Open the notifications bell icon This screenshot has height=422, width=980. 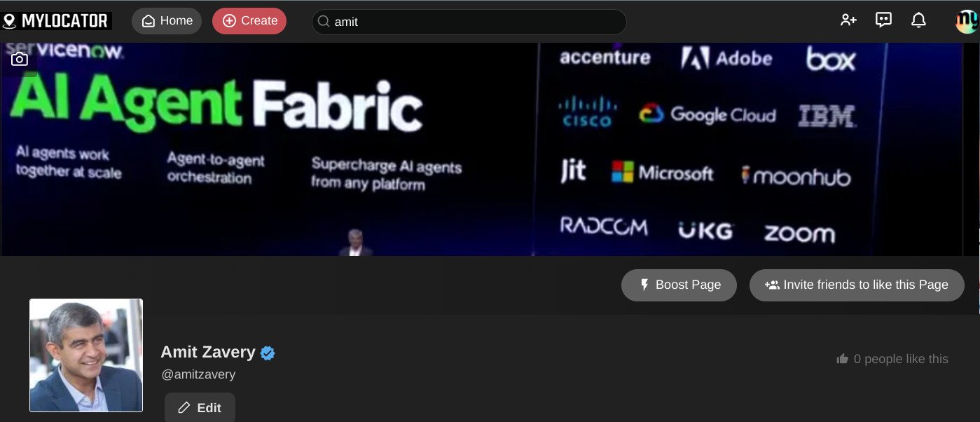pyautogui.click(x=918, y=20)
